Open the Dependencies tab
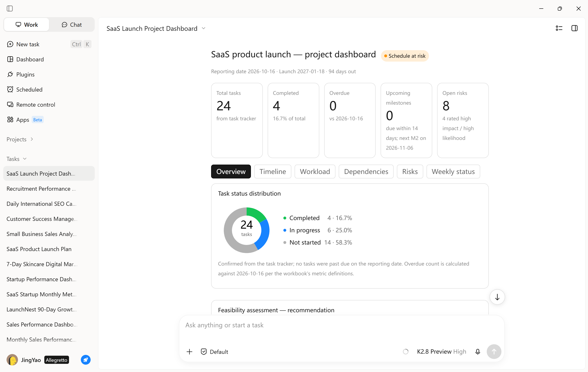This screenshot has width=588, height=372. [x=366, y=172]
